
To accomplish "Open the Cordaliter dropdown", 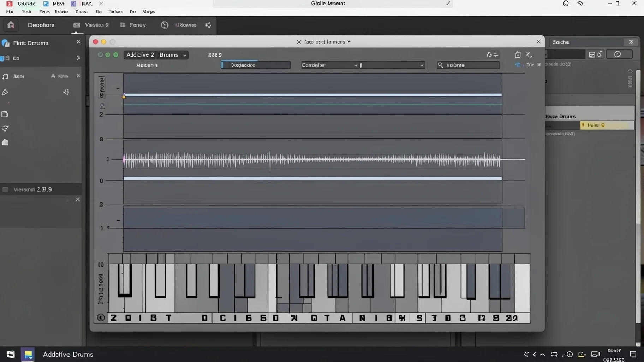I will 329,65.
